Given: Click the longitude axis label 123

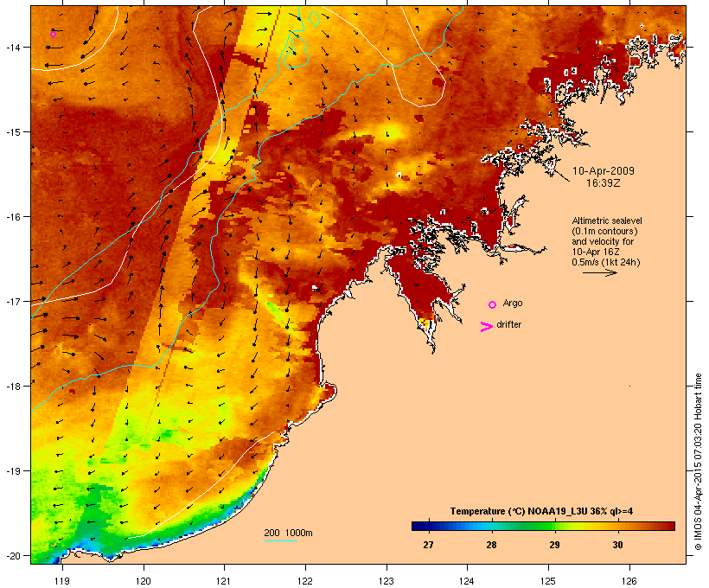Looking at the screenshot, I should pos(386,581).
